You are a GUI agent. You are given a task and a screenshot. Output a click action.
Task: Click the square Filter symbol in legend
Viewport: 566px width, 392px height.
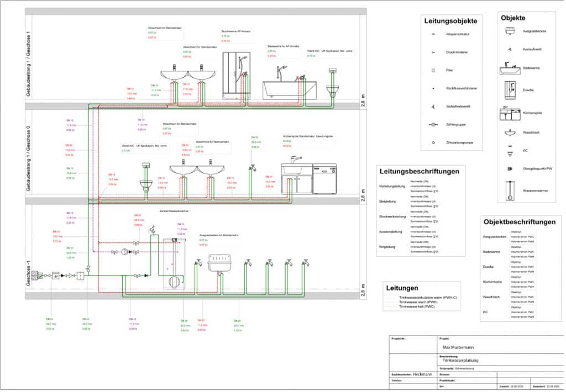tap(433, 70)
